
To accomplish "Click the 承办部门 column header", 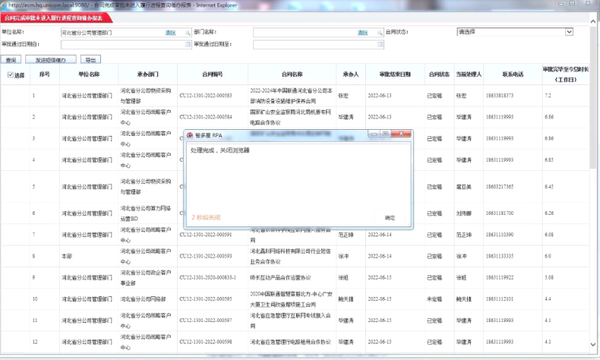I will [x=148, y=74].
